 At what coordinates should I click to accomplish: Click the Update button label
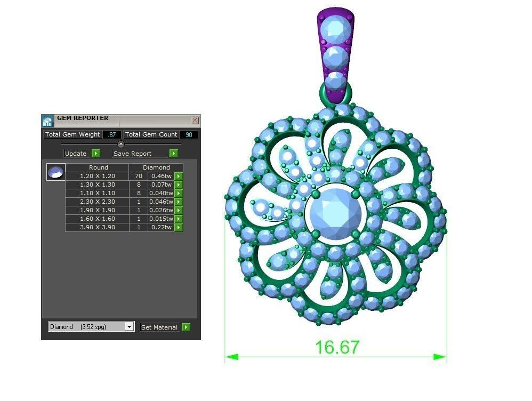coord(76,154)
